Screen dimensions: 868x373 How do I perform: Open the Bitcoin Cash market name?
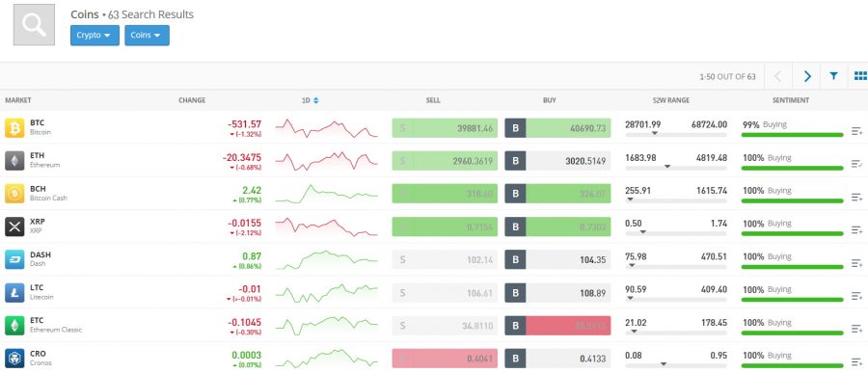click(49, 199)
